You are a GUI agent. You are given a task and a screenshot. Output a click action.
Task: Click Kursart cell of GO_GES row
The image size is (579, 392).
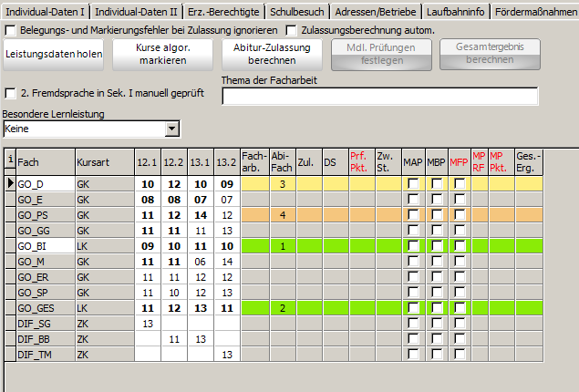click(105, 308)
